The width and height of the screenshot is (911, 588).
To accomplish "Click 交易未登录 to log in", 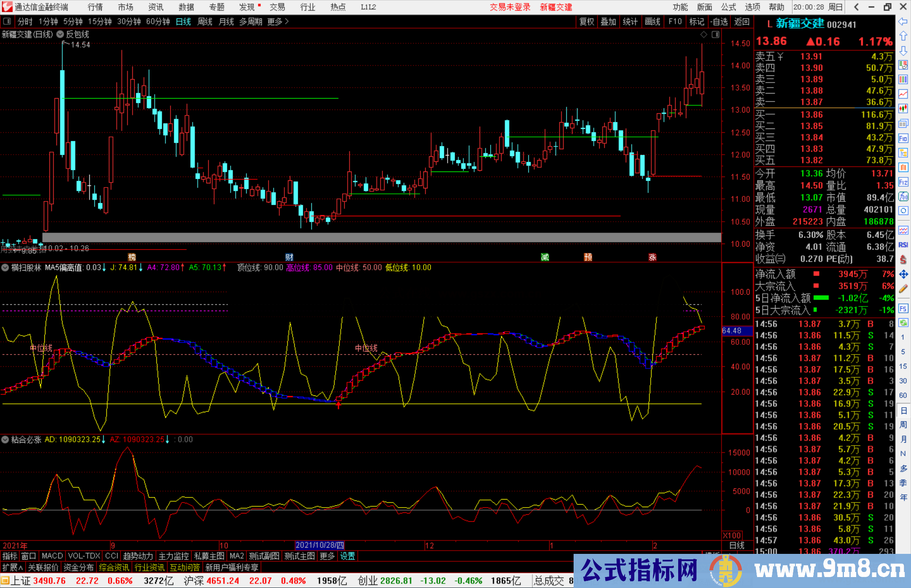I will (510, 7).
